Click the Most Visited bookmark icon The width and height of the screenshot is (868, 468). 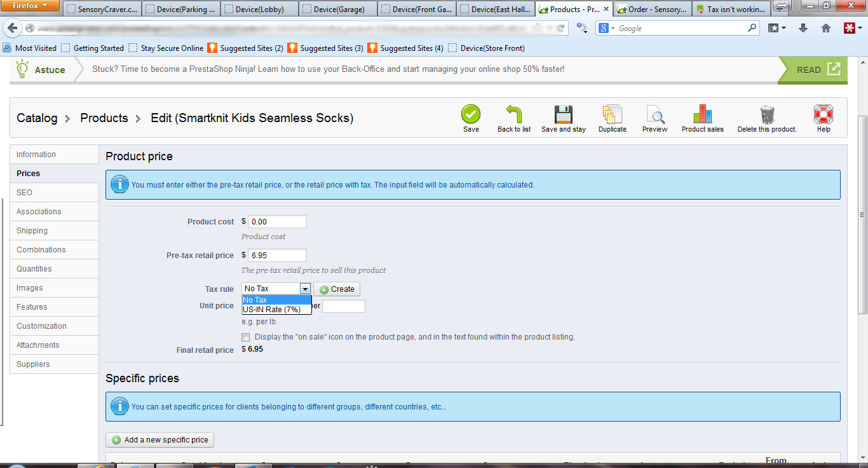click(x=8, y=48)
